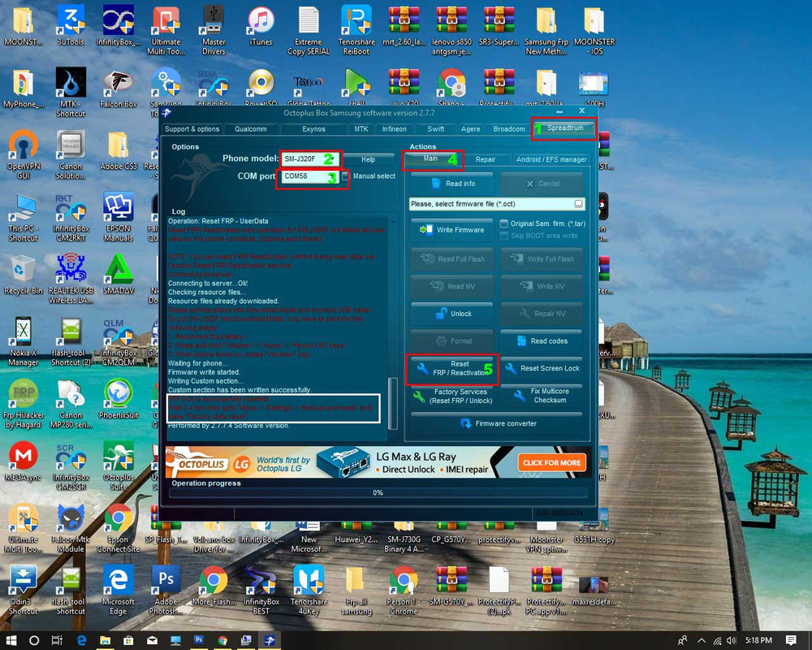Open the COM port combo box
Viewport: 812px width, 650px height.
click(x=309, y=176)
